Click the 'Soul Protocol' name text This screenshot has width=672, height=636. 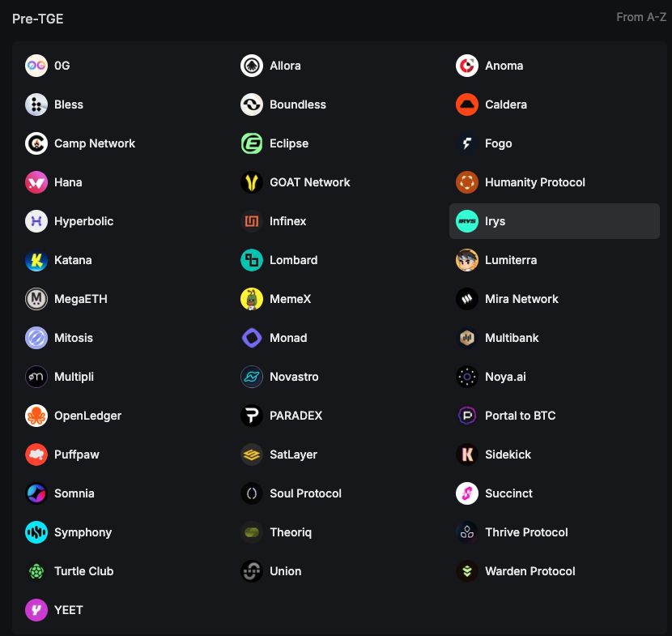tap(305, 493)
